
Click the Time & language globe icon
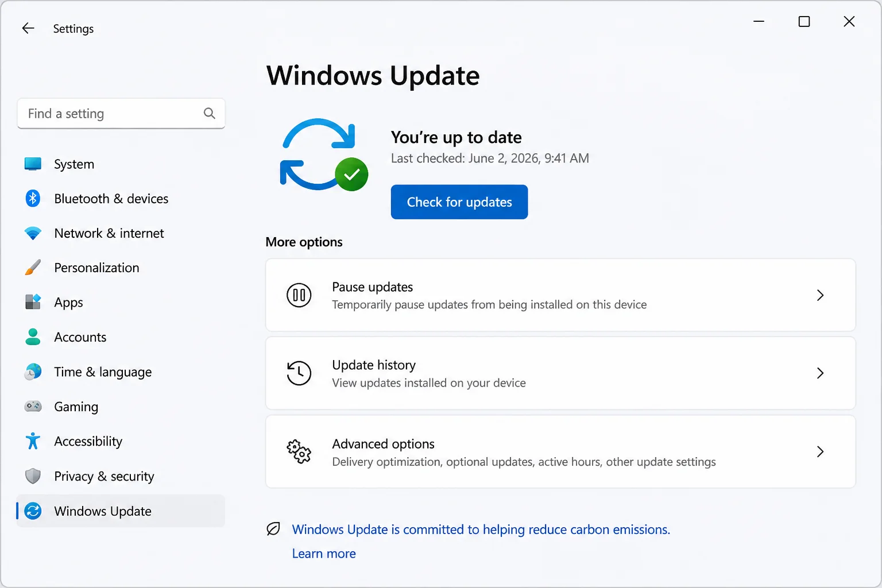coord(33,372)
